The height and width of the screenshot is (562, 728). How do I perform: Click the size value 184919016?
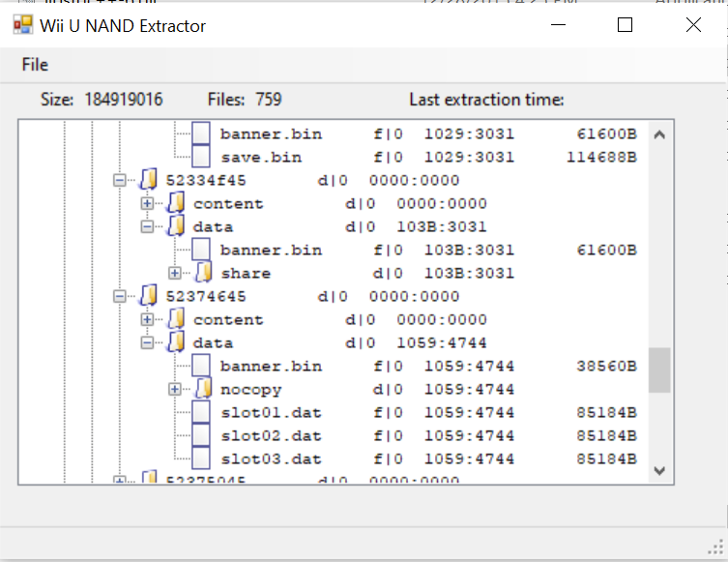[x=124, y=100]
